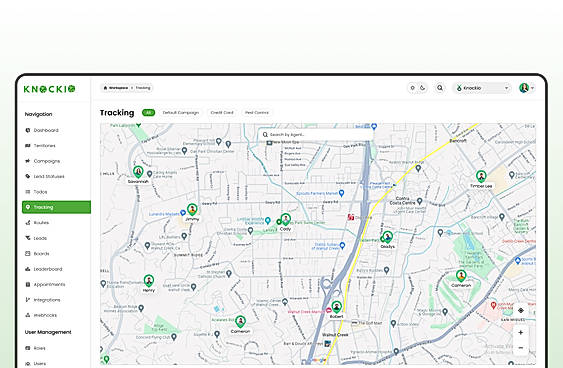Click the Lunardis Markets map pin
The image size is (563, 368).
(x=183, y=213)
